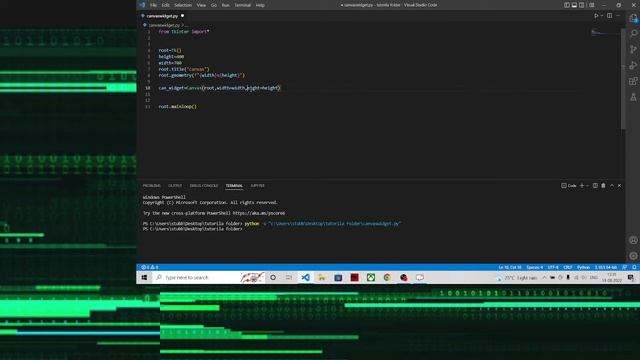Open the Explorer view in the activity bar
Image resolution: width=640 pixels, height=360 pixels.
coord(633,18)
